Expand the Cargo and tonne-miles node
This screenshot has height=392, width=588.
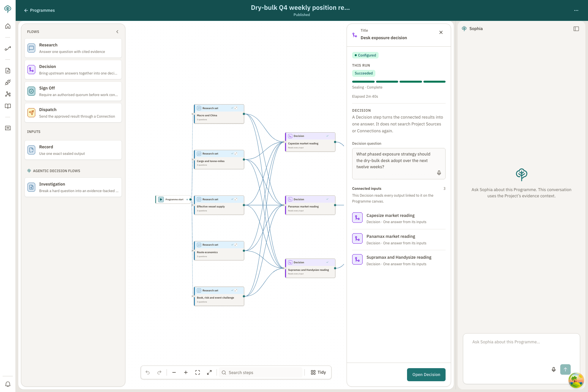tap(236, 154)
